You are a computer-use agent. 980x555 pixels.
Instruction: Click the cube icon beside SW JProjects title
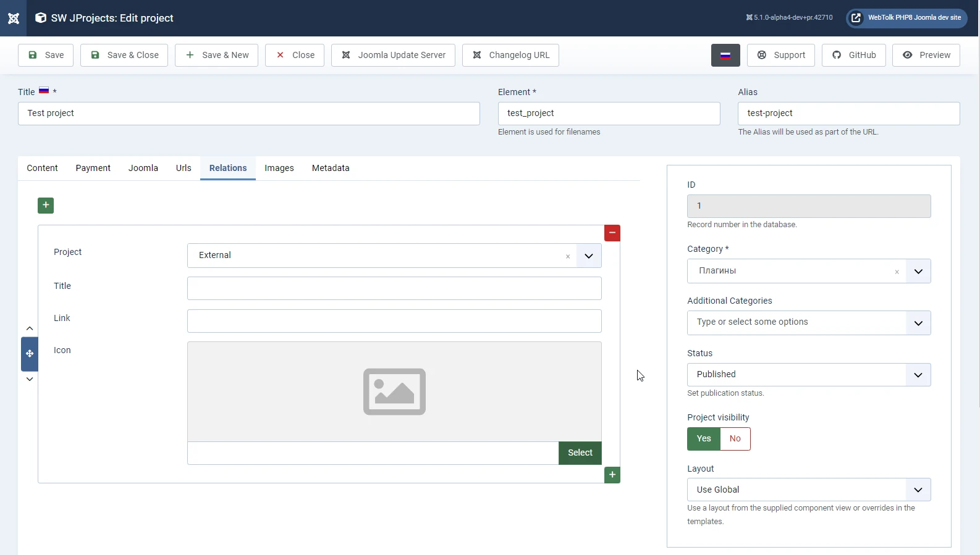click(x=41, y=18)
